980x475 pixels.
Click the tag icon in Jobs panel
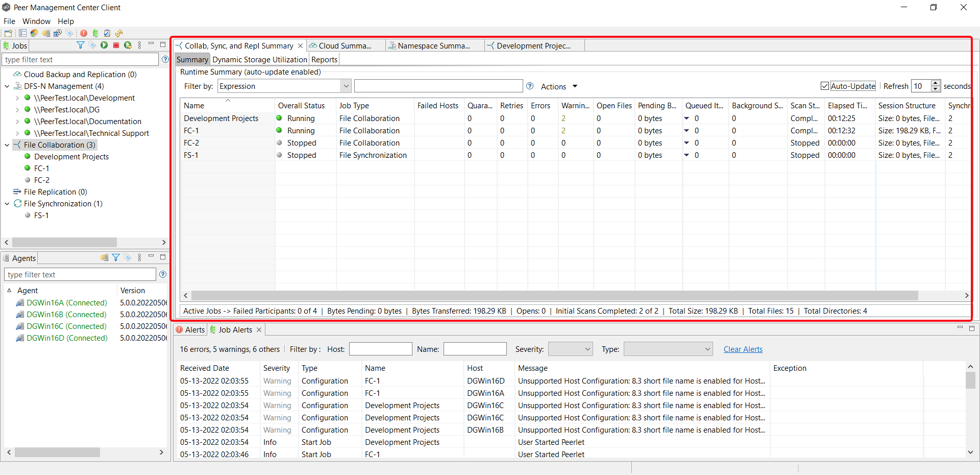pos(92,45)
